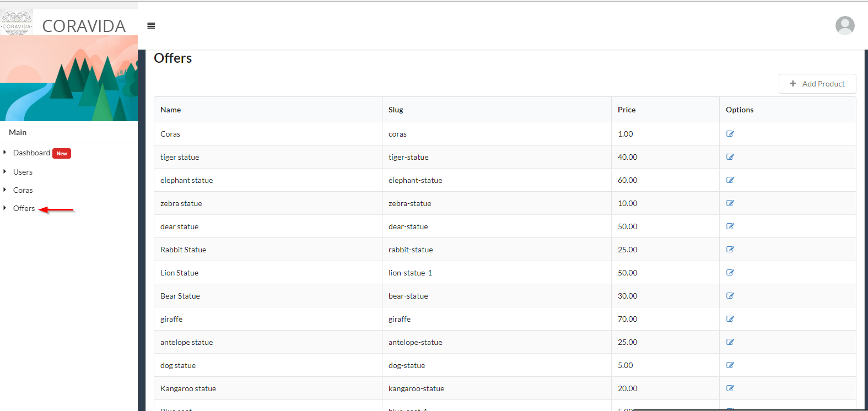The width and height of the screenshot is (868, 411).
Task: Expand the Coras sidebar arrow
Action: click(x=5, y=190)
